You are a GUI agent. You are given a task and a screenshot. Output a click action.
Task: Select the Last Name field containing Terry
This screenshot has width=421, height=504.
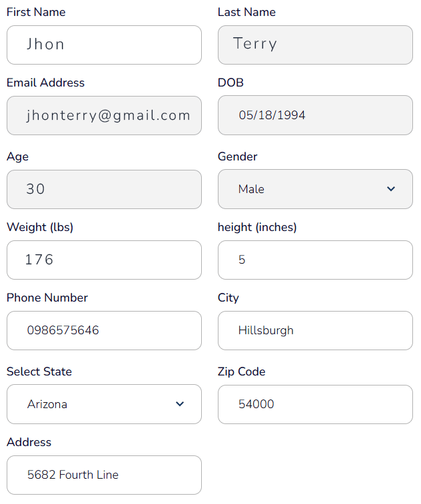[x=315, y=45]
